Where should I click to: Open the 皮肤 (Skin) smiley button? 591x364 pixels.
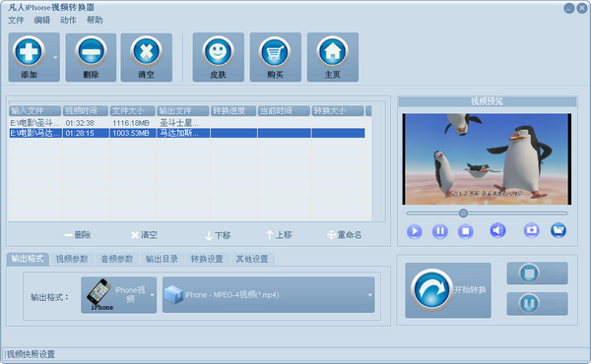pos(219,57)
